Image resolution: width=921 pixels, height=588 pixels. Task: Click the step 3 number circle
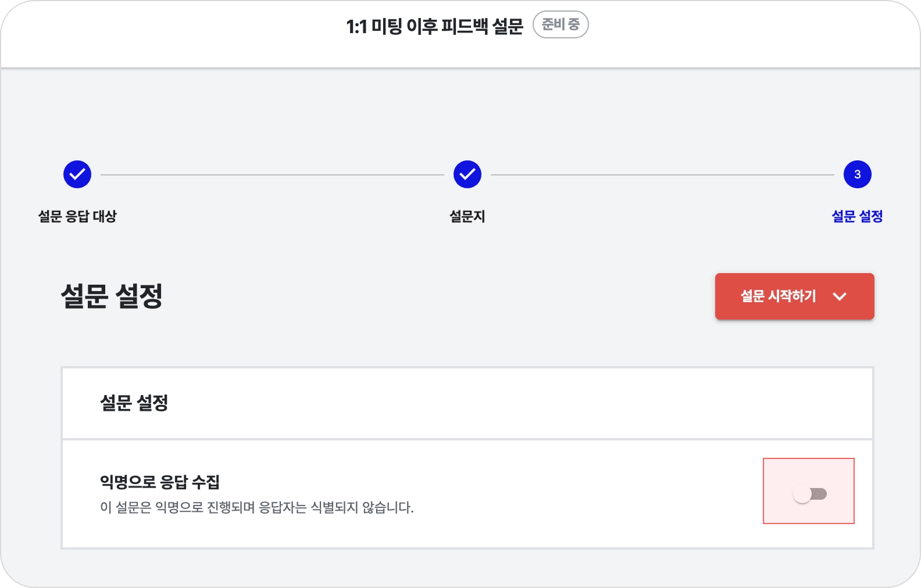click(857, 174)
